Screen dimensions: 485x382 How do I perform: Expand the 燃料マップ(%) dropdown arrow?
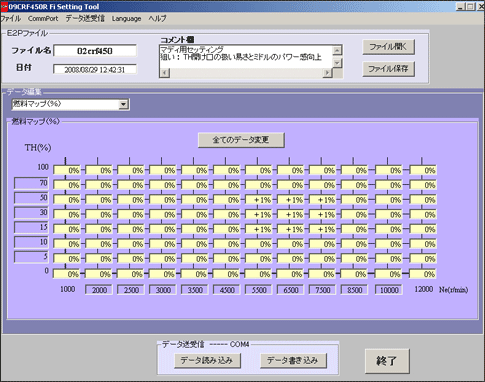click(123, 104)
